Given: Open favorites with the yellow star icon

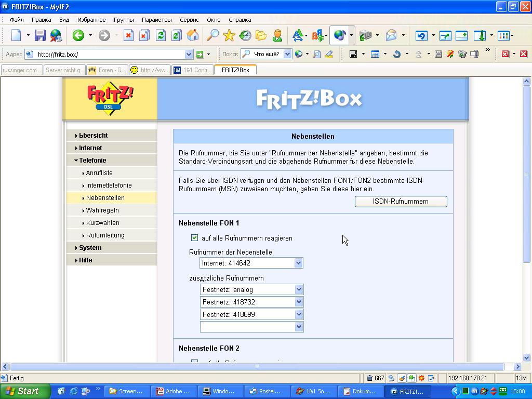Looking at the screenshot, I should (x=229, y=35).
